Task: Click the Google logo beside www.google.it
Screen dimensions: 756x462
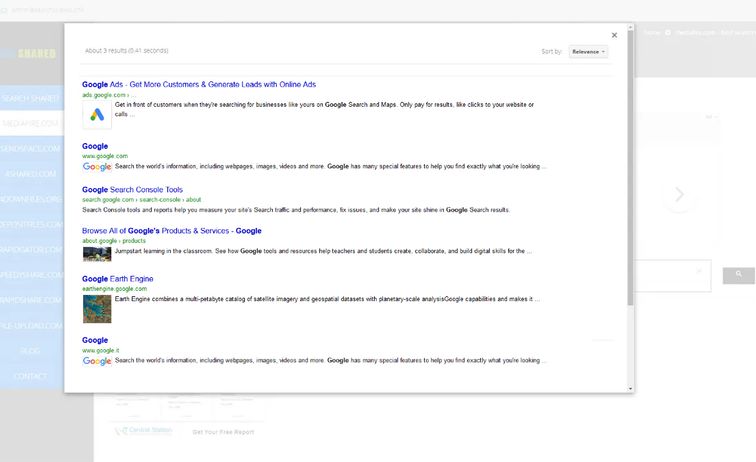Action: coord(97,361)
